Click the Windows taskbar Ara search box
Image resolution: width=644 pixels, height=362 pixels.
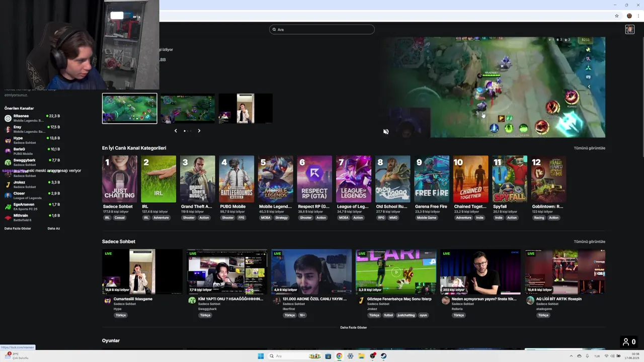(294, 356)
